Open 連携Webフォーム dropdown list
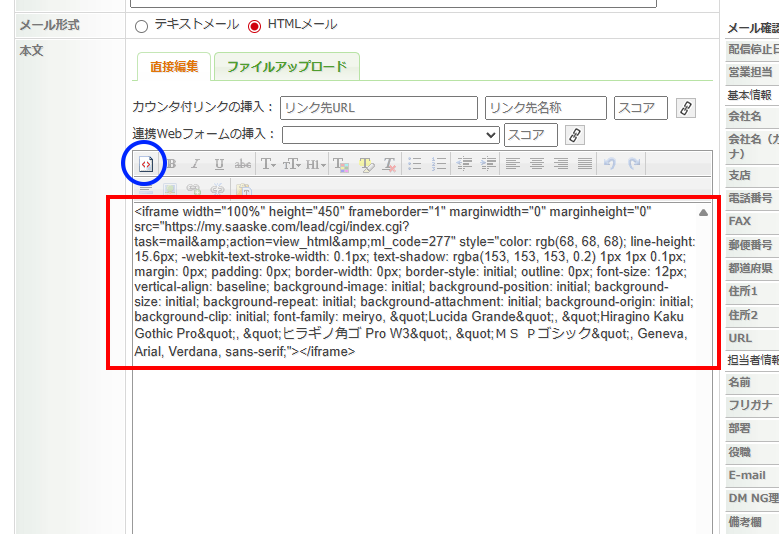 (390, 135)
